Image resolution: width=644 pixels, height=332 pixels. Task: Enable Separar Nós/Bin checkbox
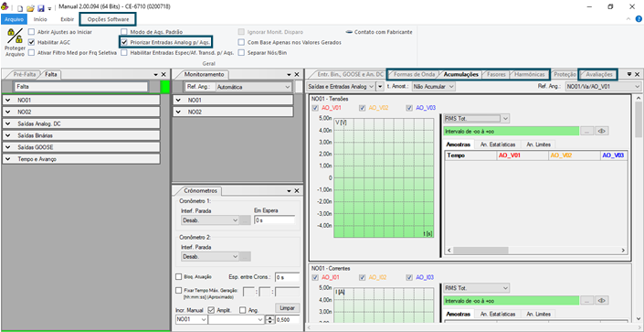tap(241, 53)
